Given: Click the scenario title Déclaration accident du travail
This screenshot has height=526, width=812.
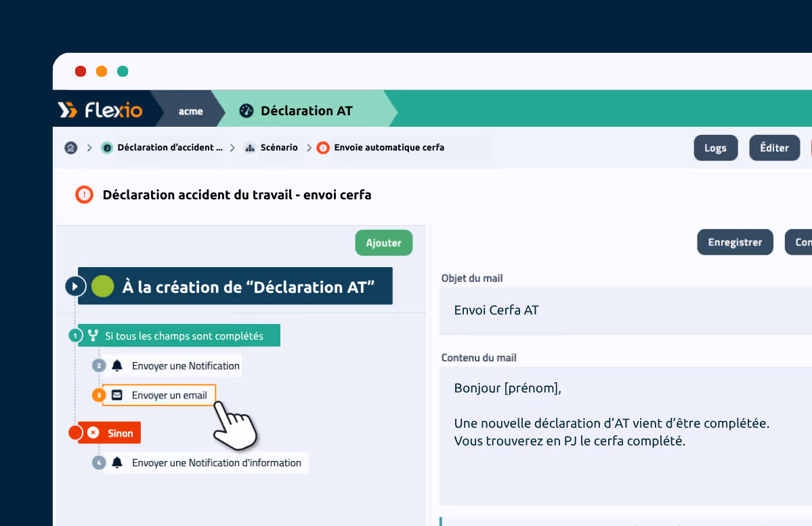Looking at the screenshot, I should [x=236, y=195].
